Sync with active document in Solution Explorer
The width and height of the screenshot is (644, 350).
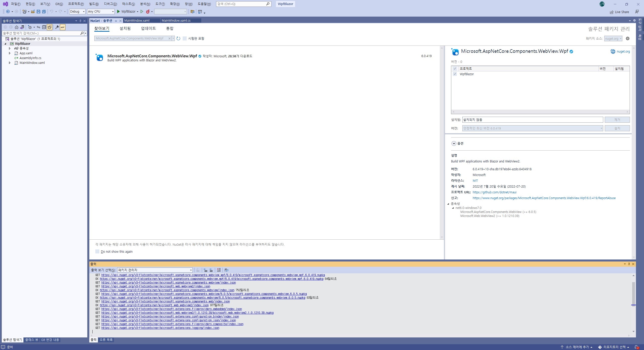coord(38,27)
